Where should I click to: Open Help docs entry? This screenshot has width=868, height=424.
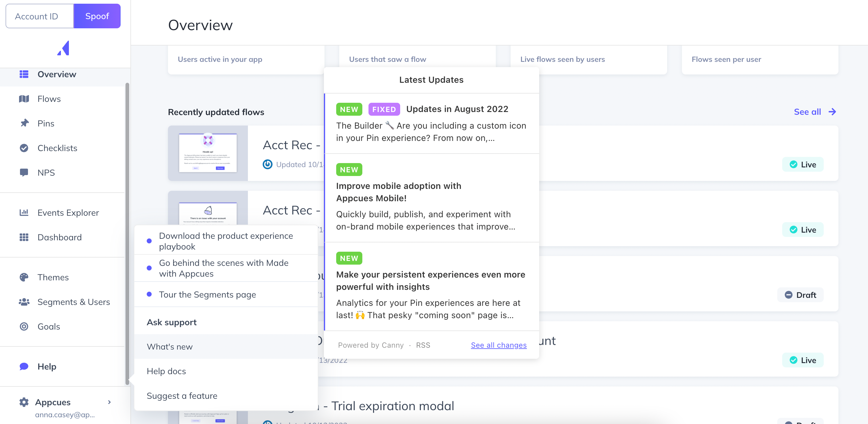click(226, 371)
